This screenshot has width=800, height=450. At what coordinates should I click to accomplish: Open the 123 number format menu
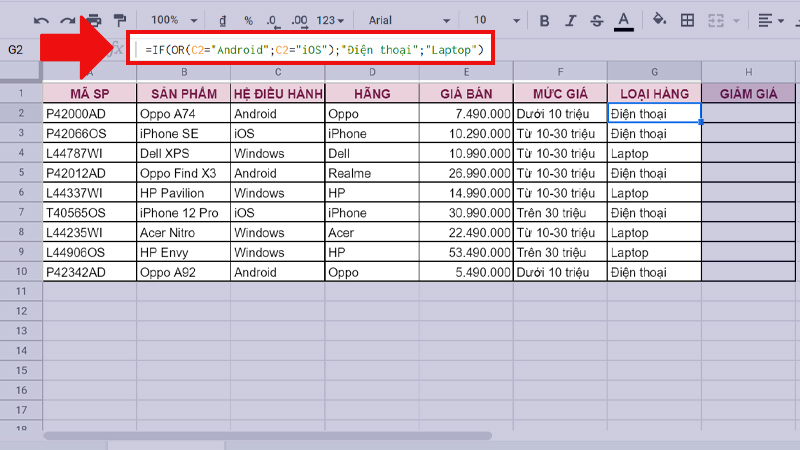pyautogui.click(x=331, y=20)
